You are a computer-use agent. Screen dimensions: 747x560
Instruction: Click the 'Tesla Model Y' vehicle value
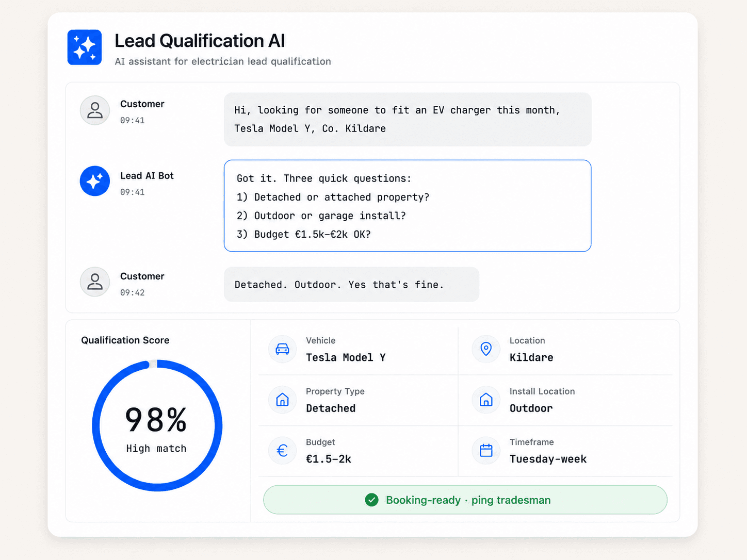coord(346,357)
